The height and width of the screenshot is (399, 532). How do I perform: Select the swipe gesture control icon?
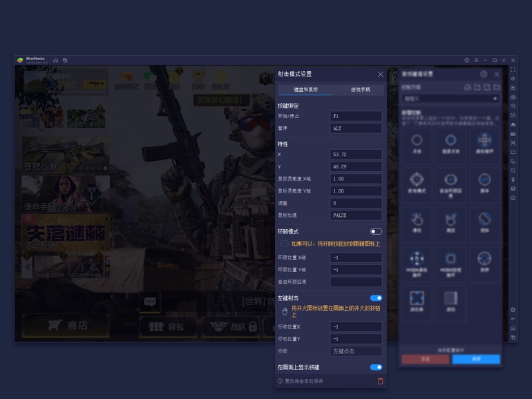click(417, 220)
